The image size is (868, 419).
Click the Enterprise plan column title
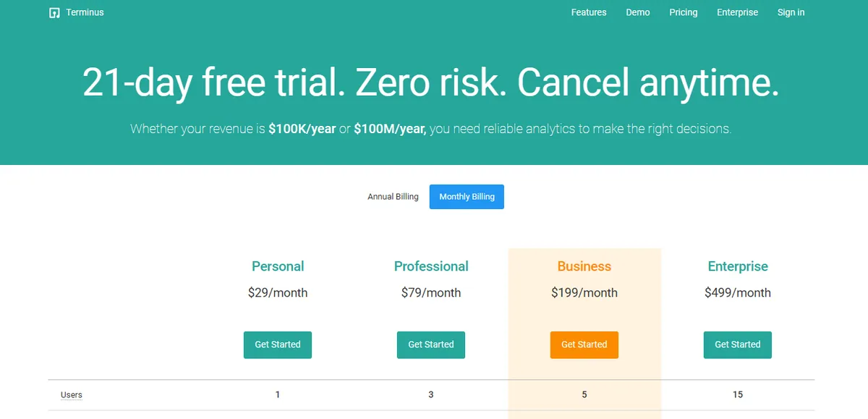pos(738,266)
